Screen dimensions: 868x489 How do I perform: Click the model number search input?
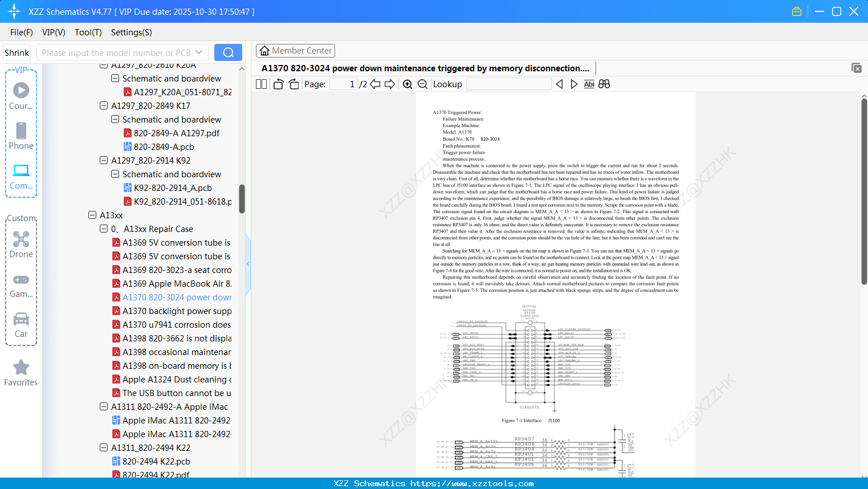point(116,52)
